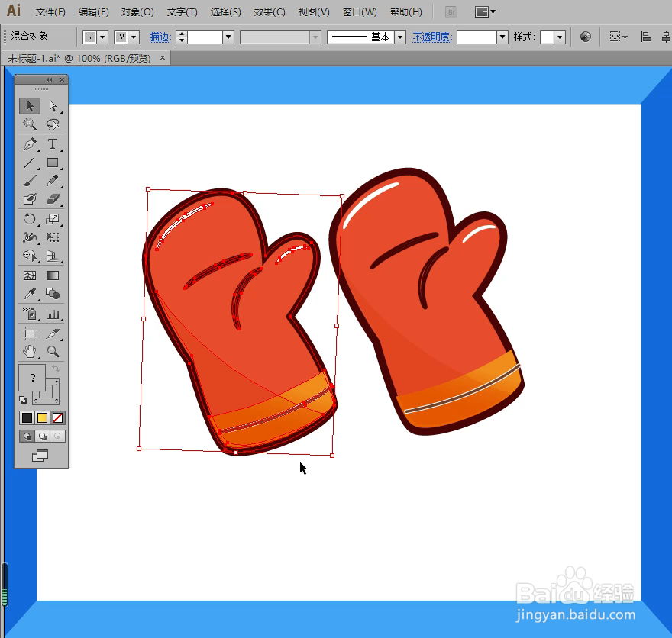Click the Color mode black swatch

[x=27, y=418]
